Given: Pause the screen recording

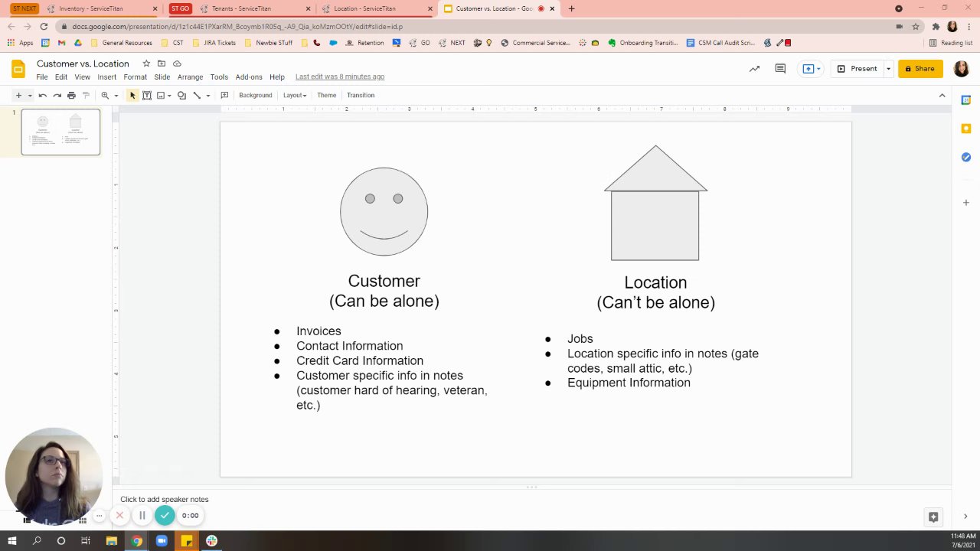Looking at the screenshot, I should tap(142, 516).
